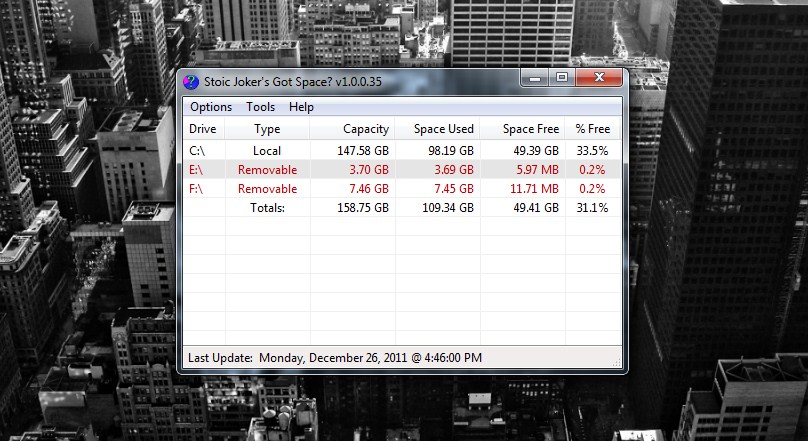
Task: Maximize the Got Space? window
Action: (562, 78)
